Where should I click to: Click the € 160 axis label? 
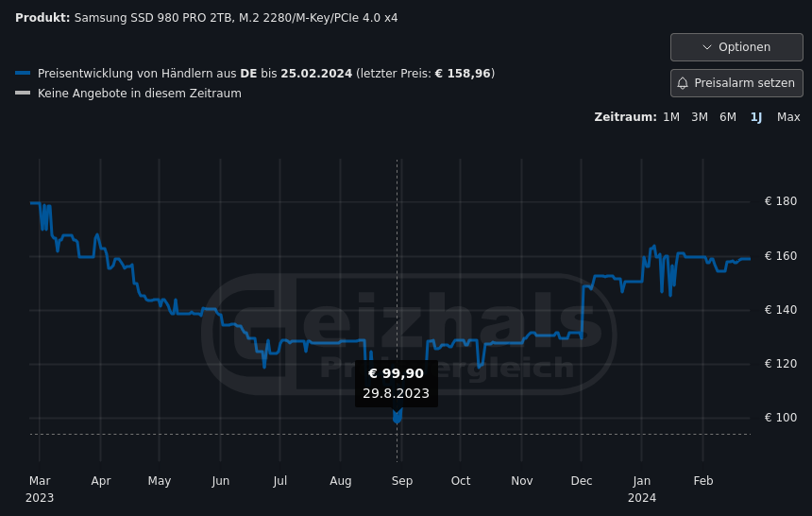pos(781,256)
